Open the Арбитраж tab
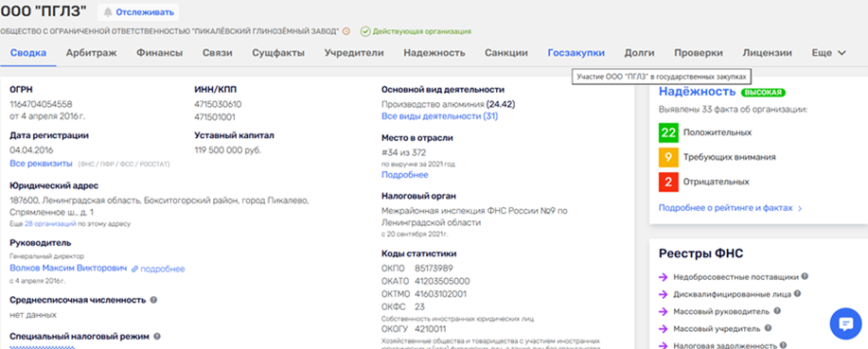The height and width of the screenshot is (349, 868). 91,53
